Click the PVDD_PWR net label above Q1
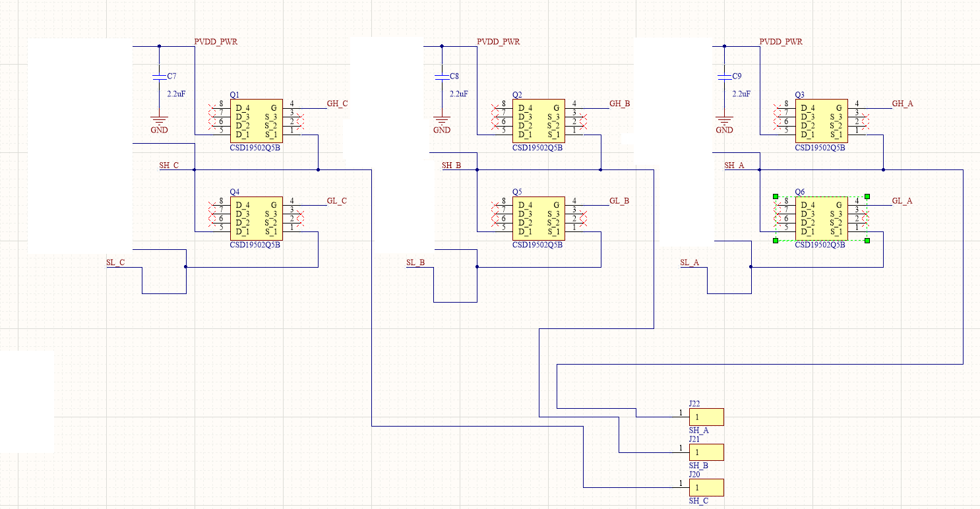Image resolution: width=980 pixels, height=509 pixels. coord(216,42)
